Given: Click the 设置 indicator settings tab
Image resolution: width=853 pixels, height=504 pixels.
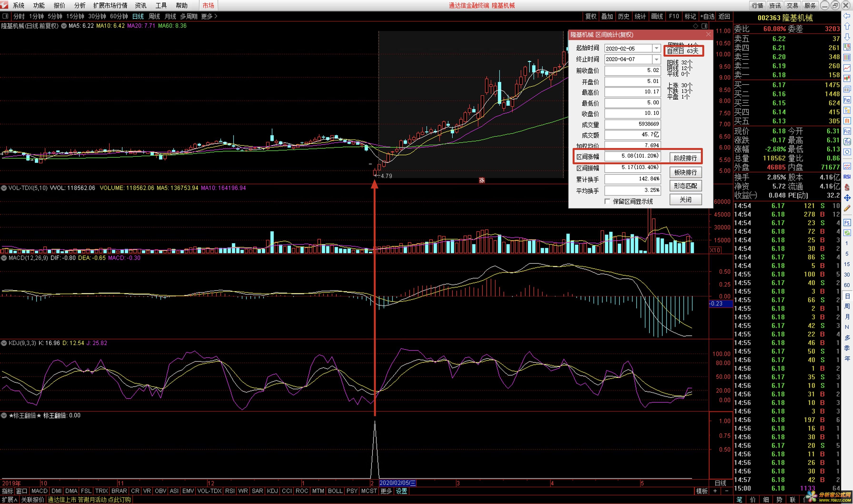Looking at the screenshot, I should pyautogui.click(x=401, y=491).
